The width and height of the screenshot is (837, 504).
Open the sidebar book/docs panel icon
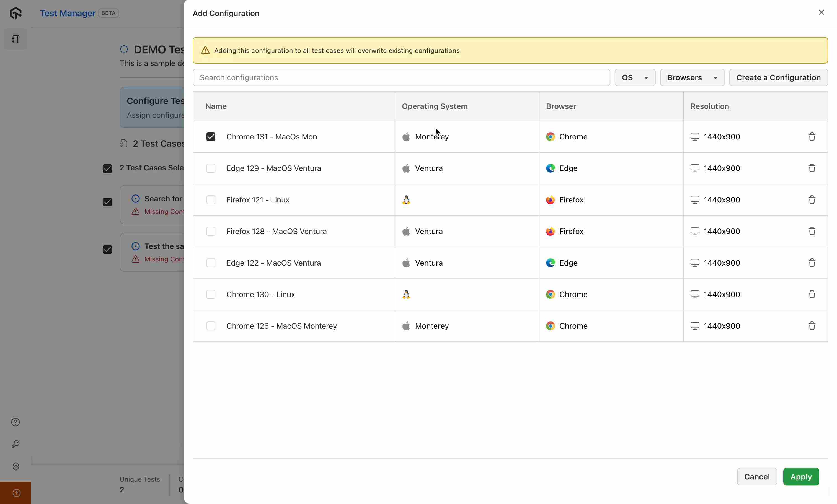tap(15, 39)
